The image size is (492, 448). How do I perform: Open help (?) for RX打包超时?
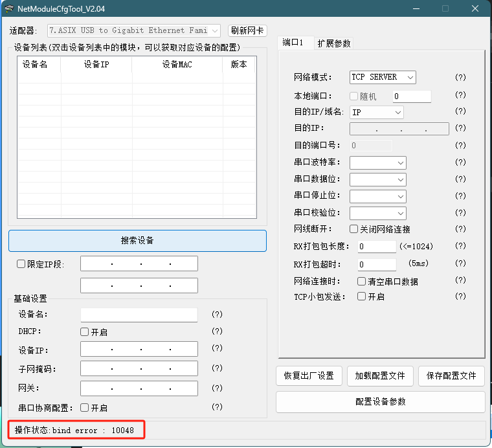[x=460, y=263]
